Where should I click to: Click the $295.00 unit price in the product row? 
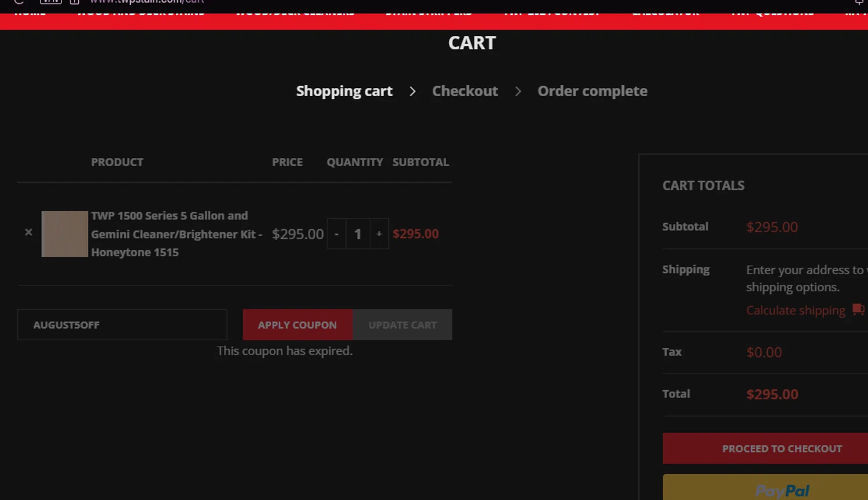[298, 234]
